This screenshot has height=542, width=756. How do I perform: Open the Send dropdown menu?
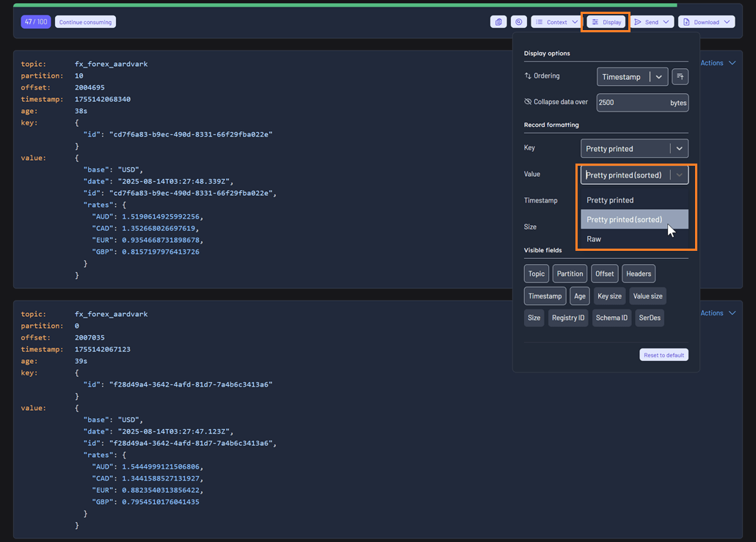point(653,22)
